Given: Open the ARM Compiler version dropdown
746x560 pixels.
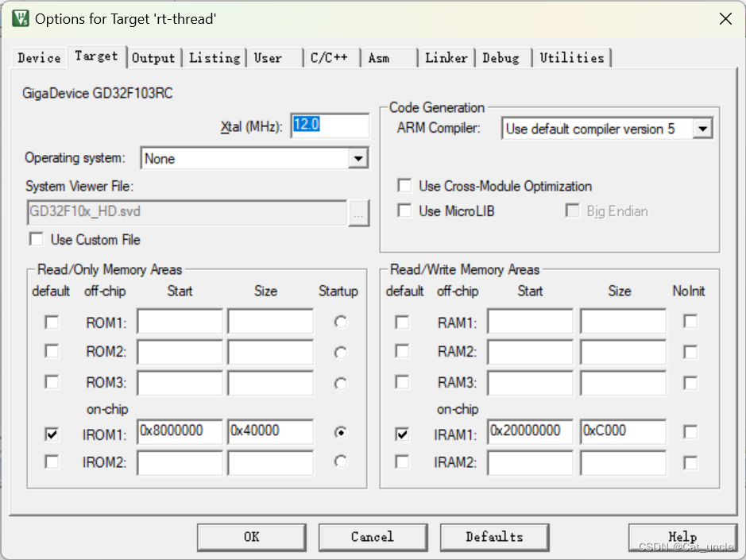Looking at the screenshot, I should coord(702,129).
